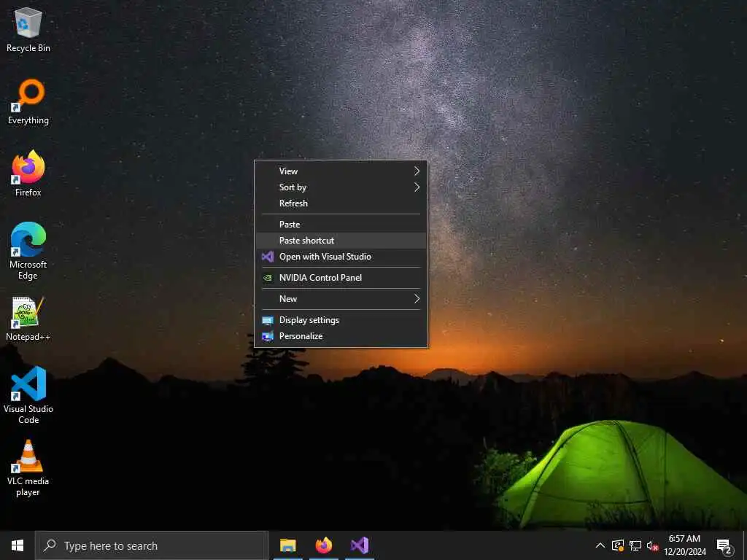Open Display settings from the context menu

[341, 320]
